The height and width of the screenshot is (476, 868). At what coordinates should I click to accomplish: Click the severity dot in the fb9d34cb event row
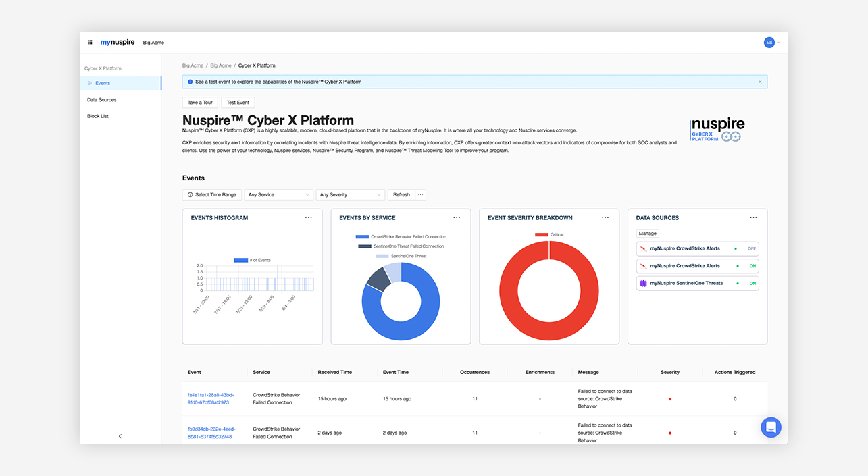coord(670,433)
